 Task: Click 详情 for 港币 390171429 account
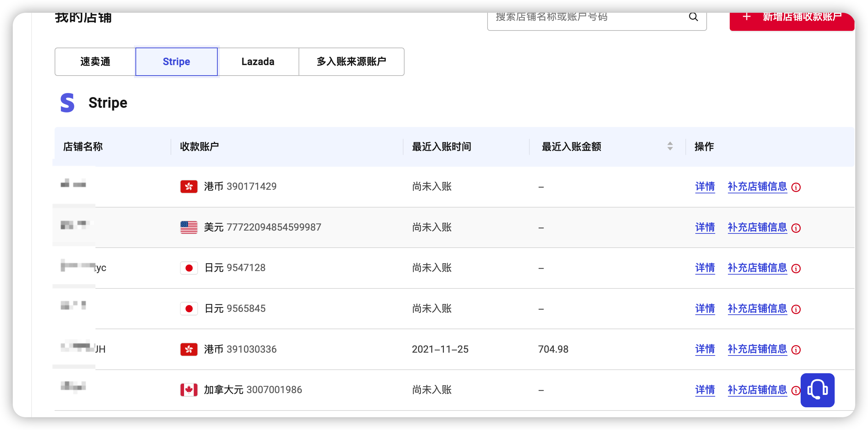tap(705, 187)
